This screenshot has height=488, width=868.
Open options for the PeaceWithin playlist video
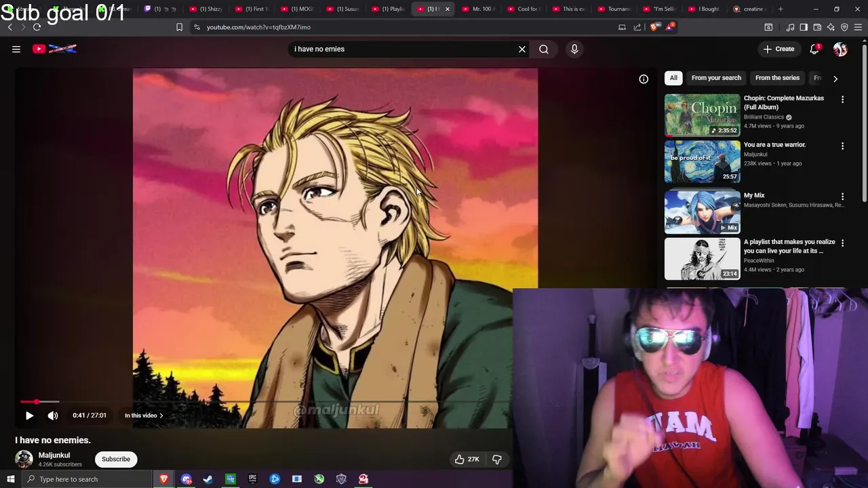[x=842, y=243]
